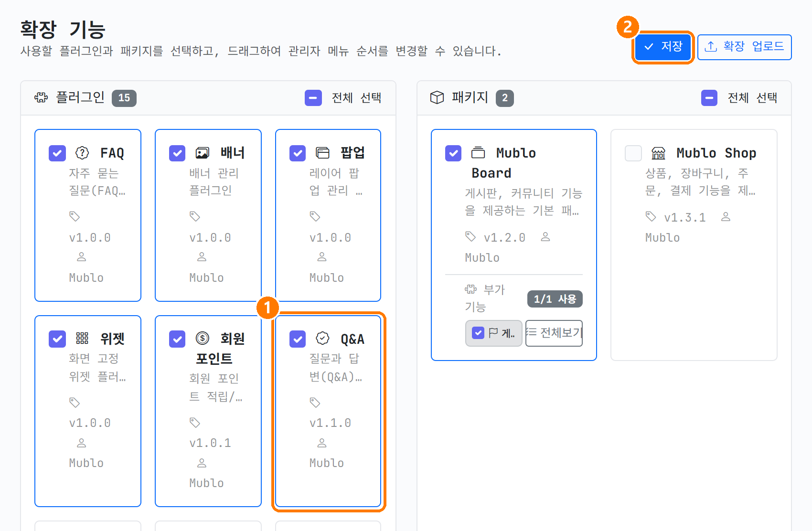This screenshot has height=531, width=812.
Task: Click the author person icon in FAQ card
Action: 82,257
